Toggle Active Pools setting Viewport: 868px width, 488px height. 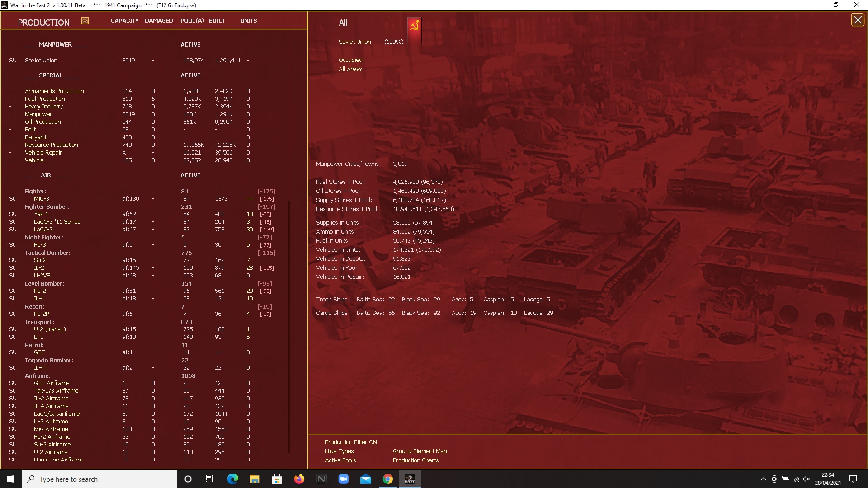point(340,460)
